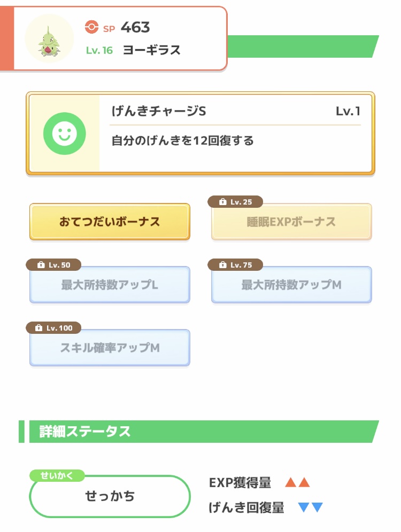Open the おてつだいボーナス sub skill
Viewport: 401px width, 532px height.
pyautogui.click(x=110, y=222)
